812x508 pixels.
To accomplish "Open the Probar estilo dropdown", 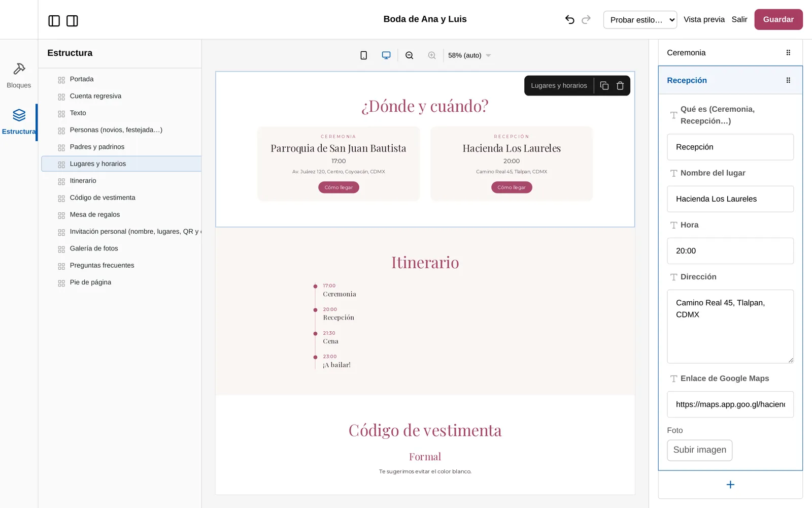I will (640, 20).
